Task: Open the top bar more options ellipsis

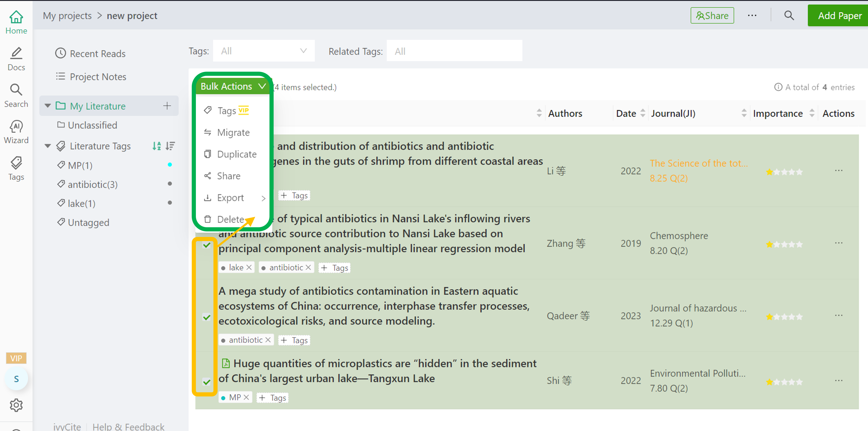Action: click(752, 16)
